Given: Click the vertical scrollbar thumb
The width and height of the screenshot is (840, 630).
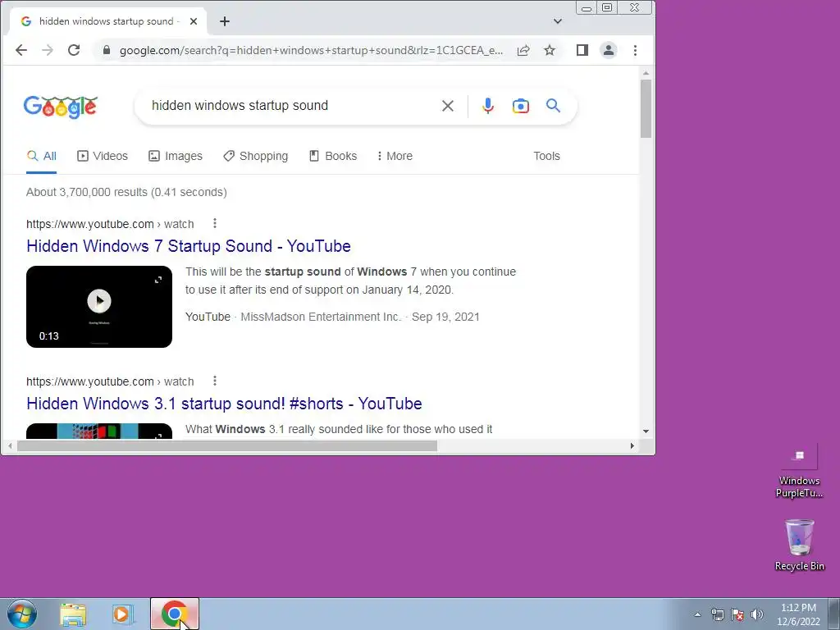Looking at the screenshot, I should point(646,108).
